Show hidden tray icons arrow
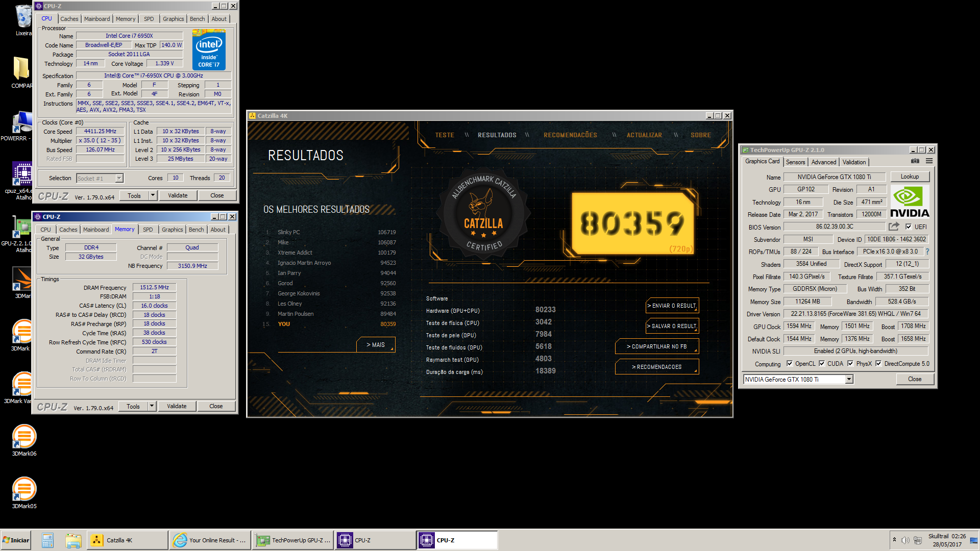 pyautogui.click(x=894, y=540)
